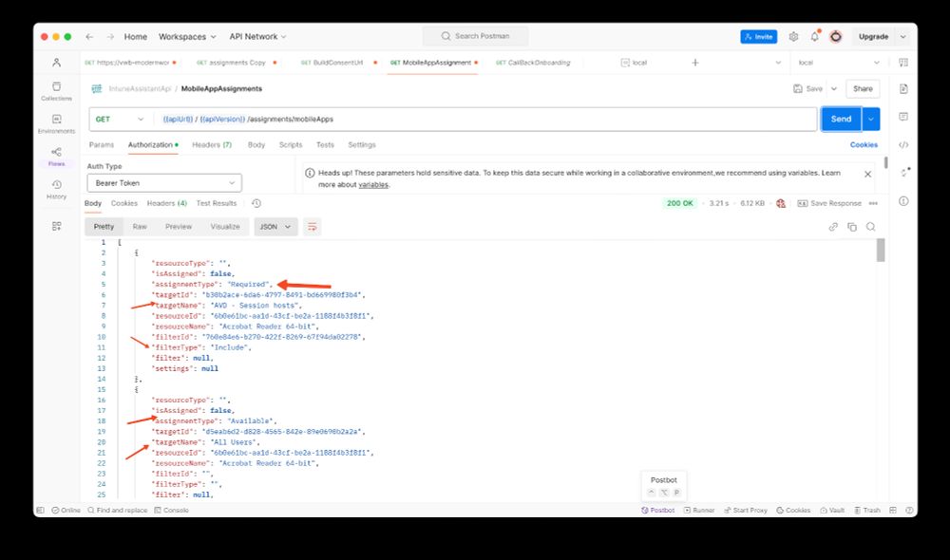Image resolution: width=950 pixels, height=560 pixels.
Task: Toggle sidebar icon in status bar
Action: pyautogui.click(x=41, y=511)
